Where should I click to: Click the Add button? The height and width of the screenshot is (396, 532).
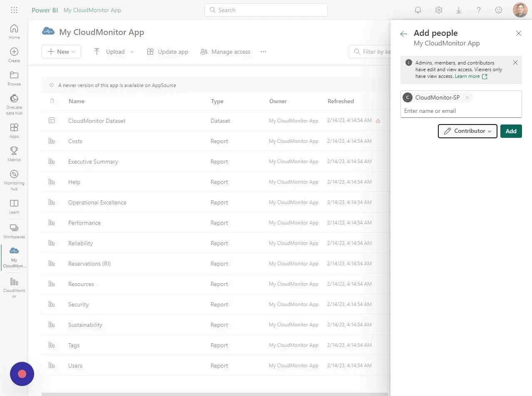click(x=511, y=131)
